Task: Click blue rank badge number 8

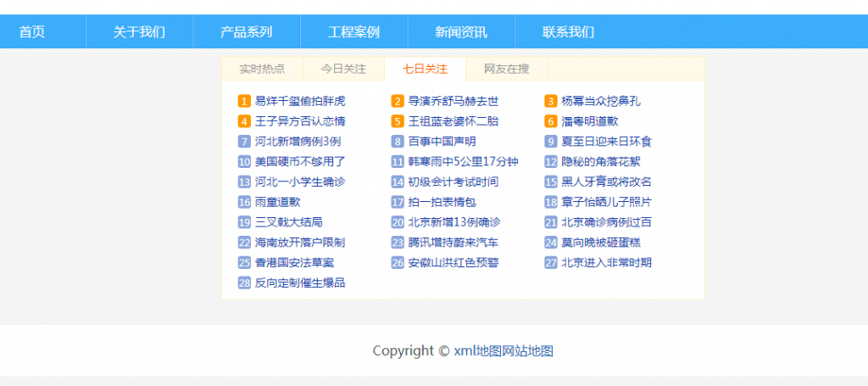Action: tap(398, 141)
